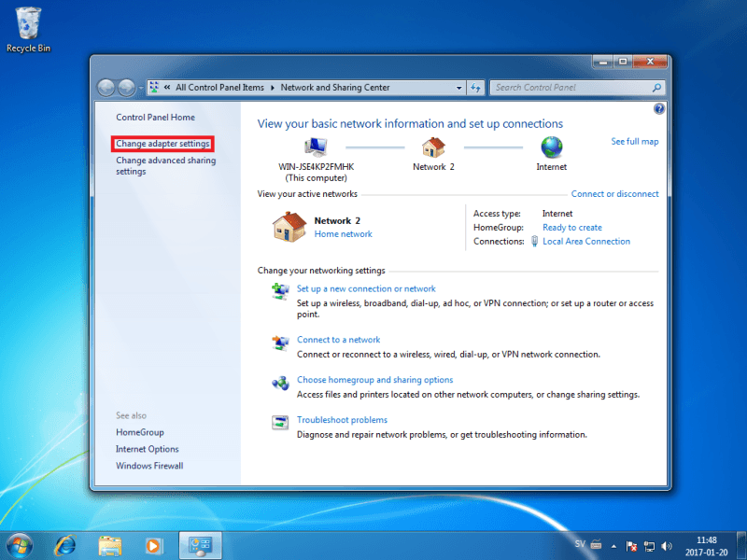The image size is (747, 560).
Task: Click All Control Panel Items breadcrumb
Action: pos(219,88)
